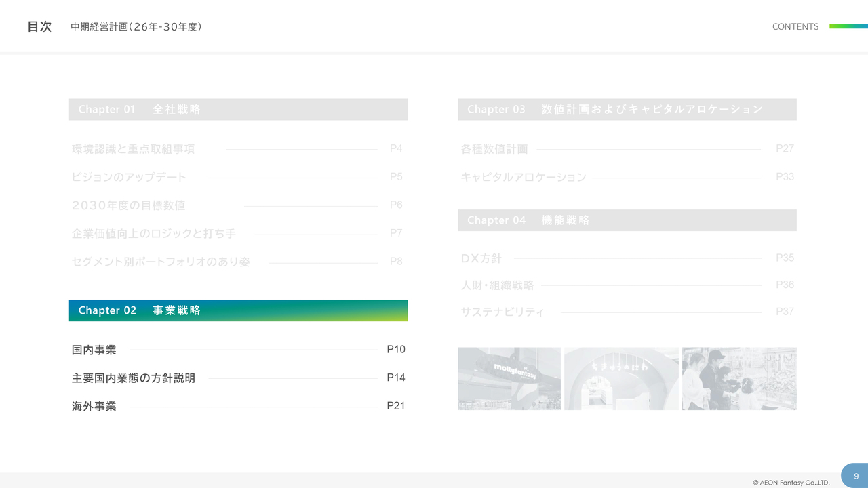Screen dimensions: 868x488
Task: Click the crane game family photo
Action: 739,378
